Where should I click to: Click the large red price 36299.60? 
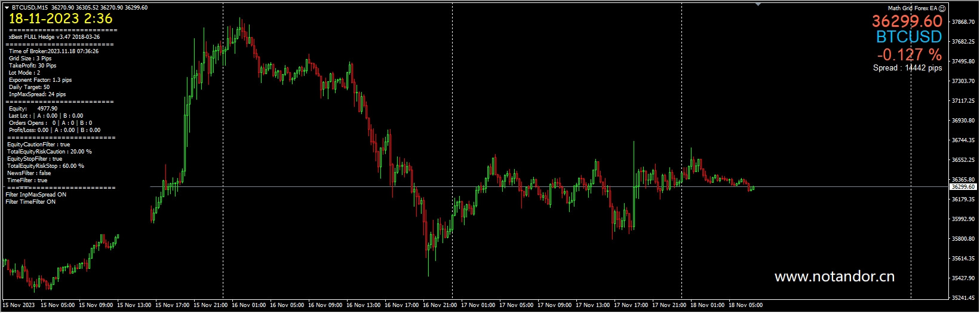[x=907, y=22]
